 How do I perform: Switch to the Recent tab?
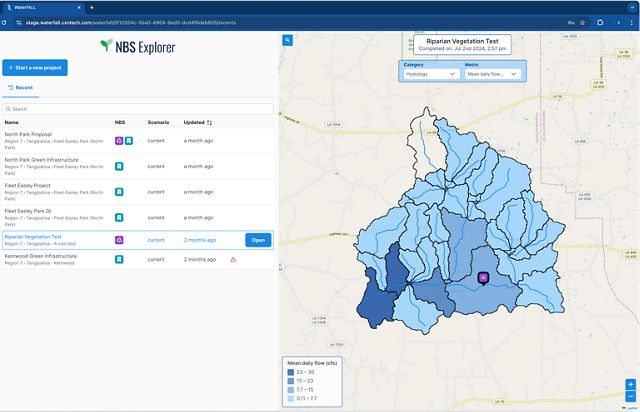coord(20,88)
